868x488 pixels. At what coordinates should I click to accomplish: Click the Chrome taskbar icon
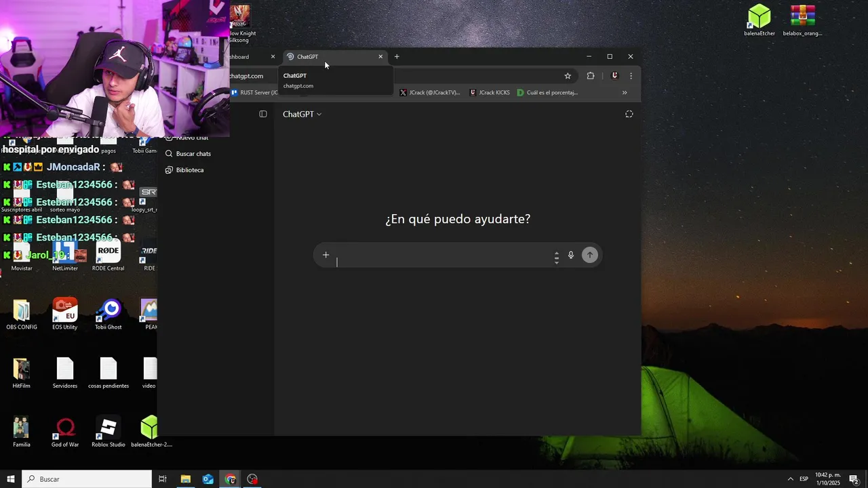coord(231,479)
